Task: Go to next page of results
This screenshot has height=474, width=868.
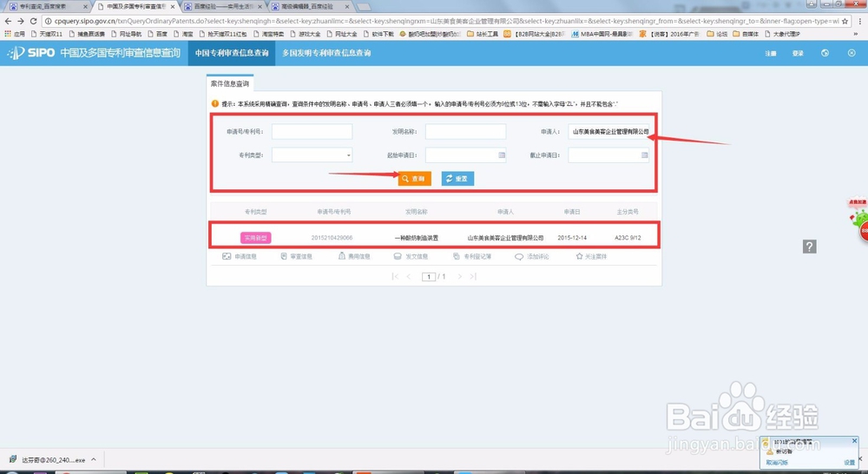Action: (x=459, y=276)
